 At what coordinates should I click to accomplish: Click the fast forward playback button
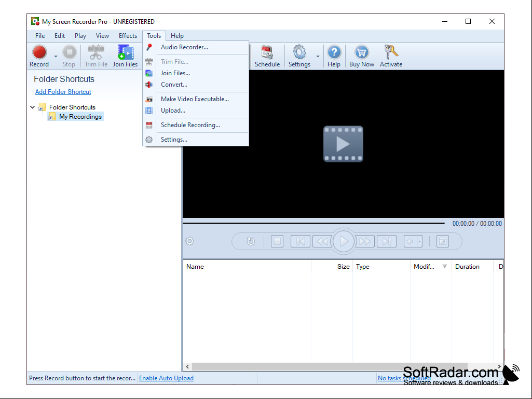point(365,241)
